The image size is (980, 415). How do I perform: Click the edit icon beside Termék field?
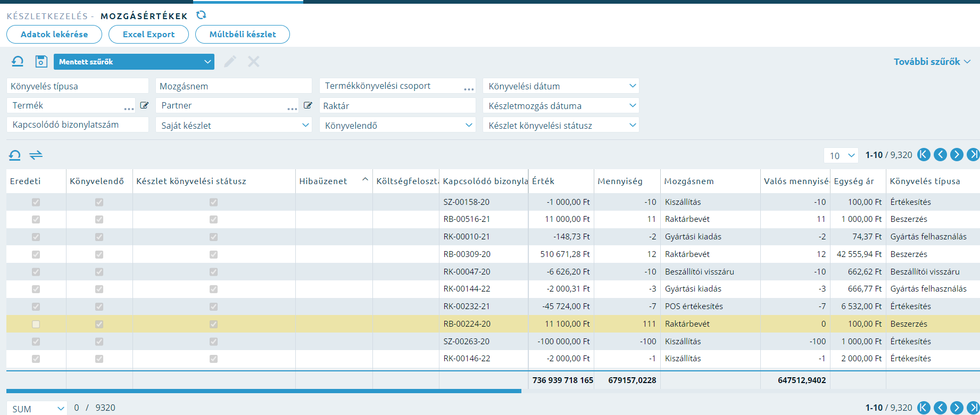pos(144,105)
